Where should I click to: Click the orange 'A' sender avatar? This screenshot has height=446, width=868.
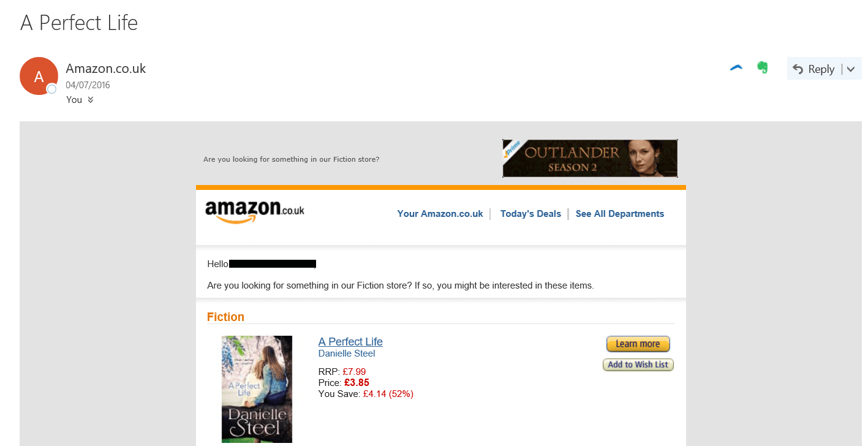tap(39, 76)
